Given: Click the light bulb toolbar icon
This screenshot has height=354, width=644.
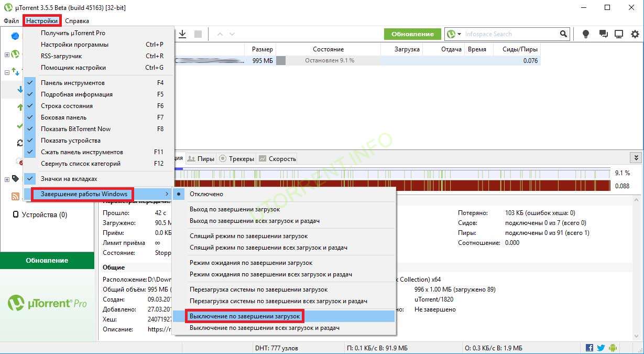Looking at the screenshot, I should tap(586, 34).
